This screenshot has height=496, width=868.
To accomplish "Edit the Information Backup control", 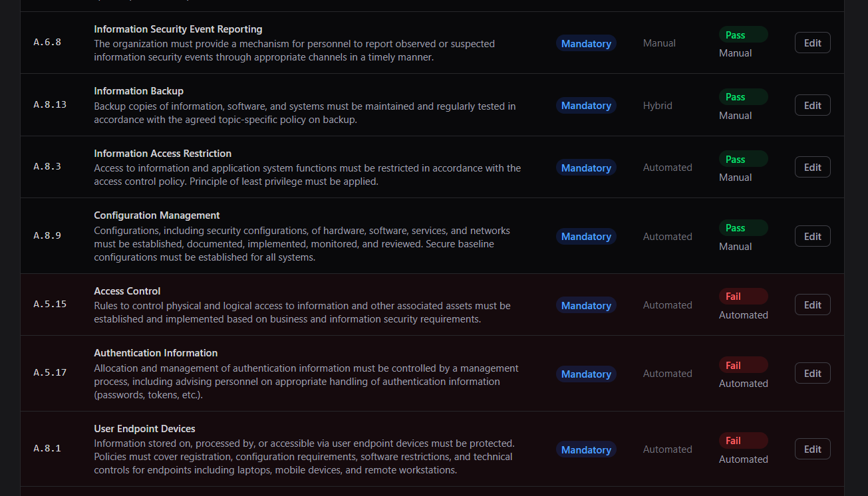I will [812, 105].
